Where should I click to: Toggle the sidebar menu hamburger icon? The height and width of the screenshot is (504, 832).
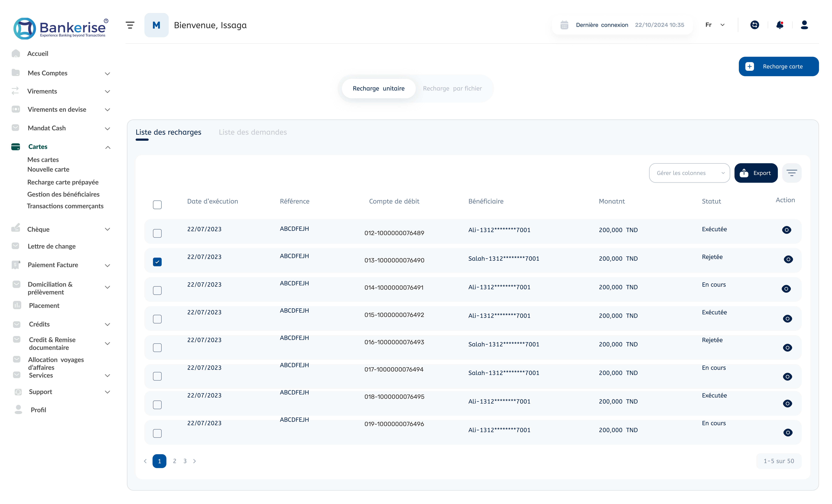pyautogui.click(x=130, y=25)
